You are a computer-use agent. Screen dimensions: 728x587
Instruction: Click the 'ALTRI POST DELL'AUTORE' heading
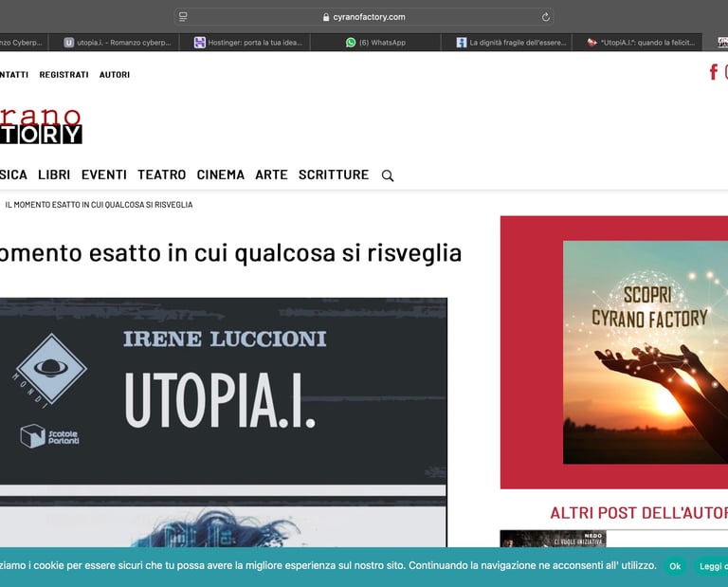pyautogui.click(x=639, y=513)
